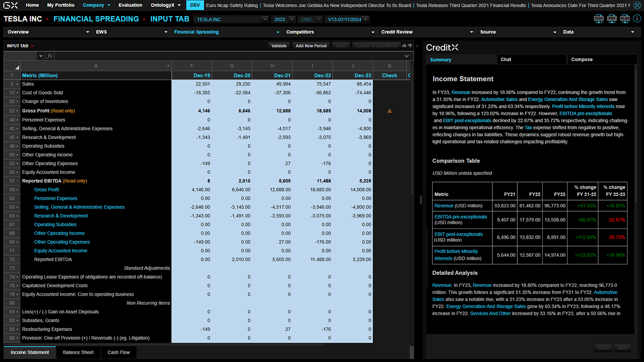The height and width of the screenshot is (362, 644).
Task: Open the Overview dropdown menu
Action: tap(48, 32)
